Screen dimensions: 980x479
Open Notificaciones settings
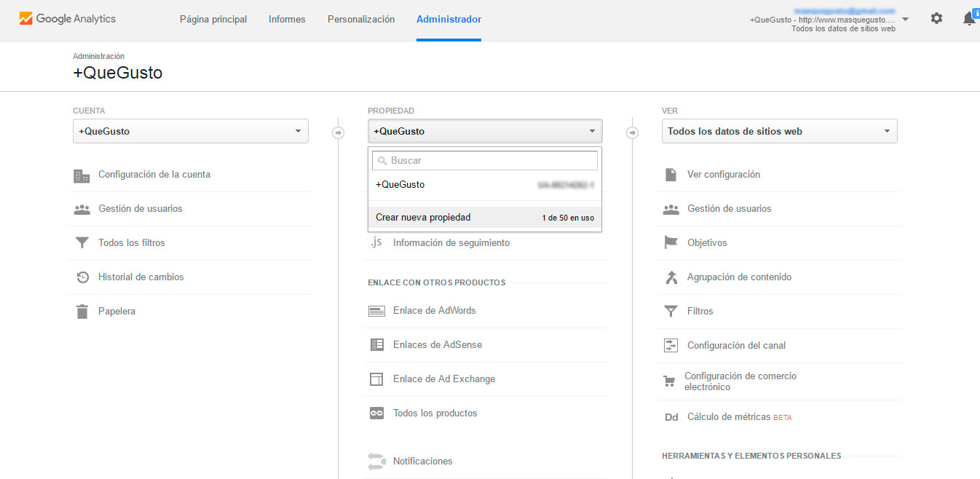click(x=423, y=462)
